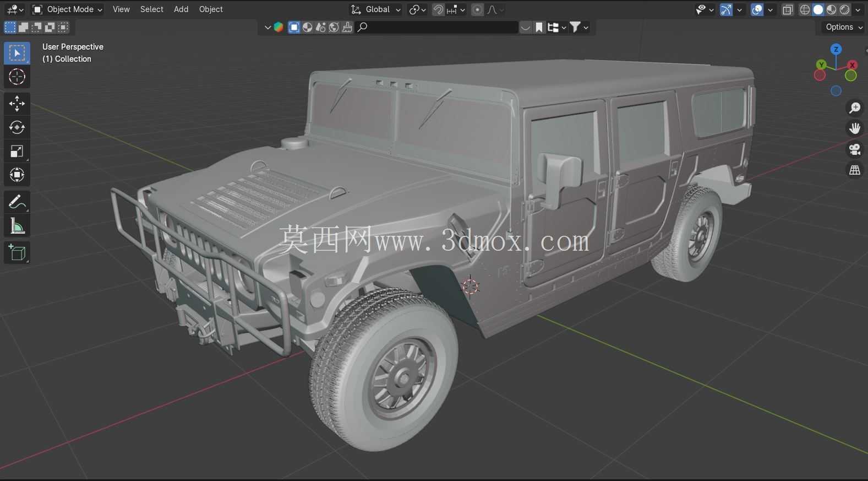The width and height of the screenshot is (868, 481).
Task: Click the green Y axis gizmo handle
Action: pyautogui.click(x=821, y=64)
